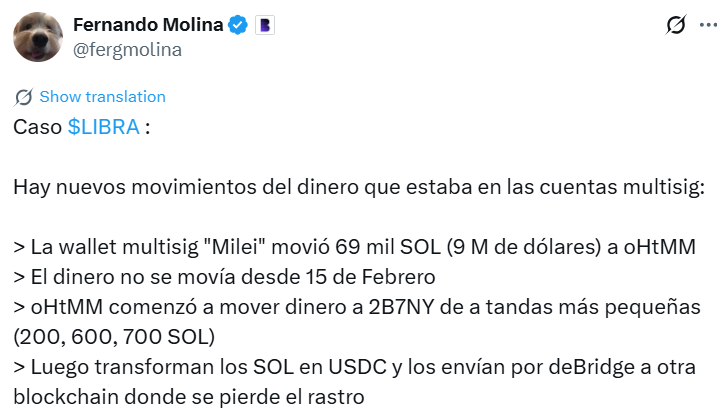Screen dimensions: 717x408
Task: Click the Show translation link
Action: (102, 97)
